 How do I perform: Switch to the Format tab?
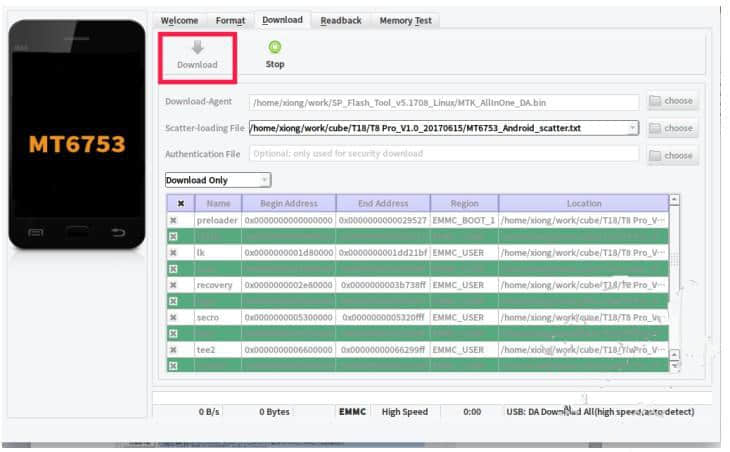coord(230,20)
